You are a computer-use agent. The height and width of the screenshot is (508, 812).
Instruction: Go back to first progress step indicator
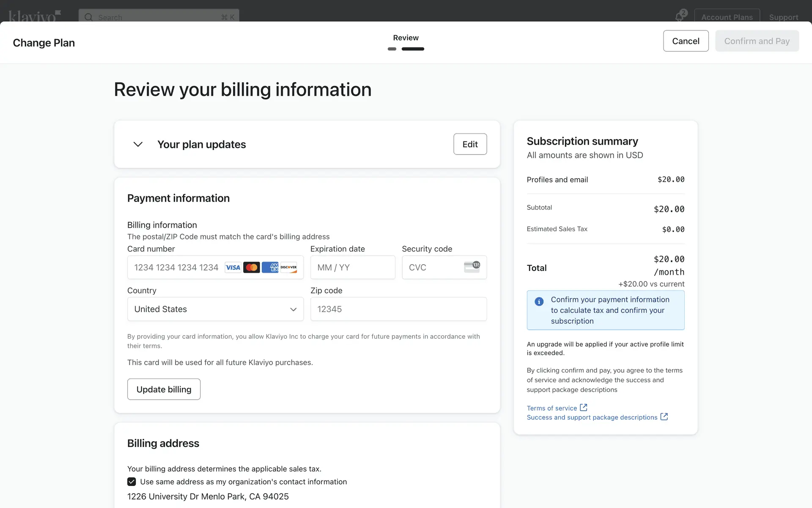(392, 49)
